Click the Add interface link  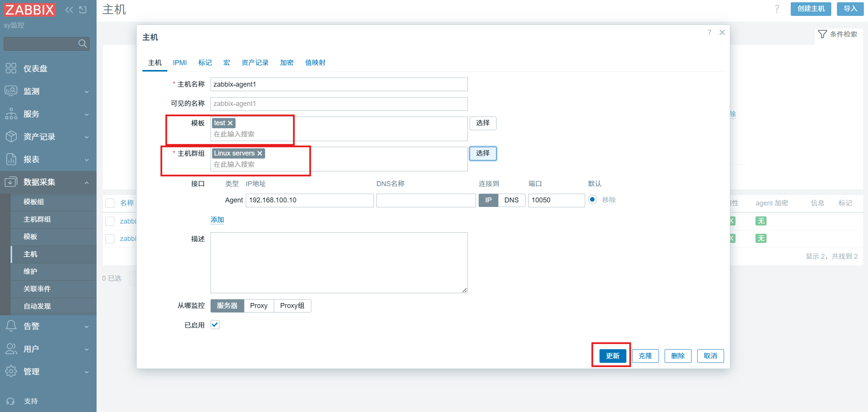click(x=217, y=220)
